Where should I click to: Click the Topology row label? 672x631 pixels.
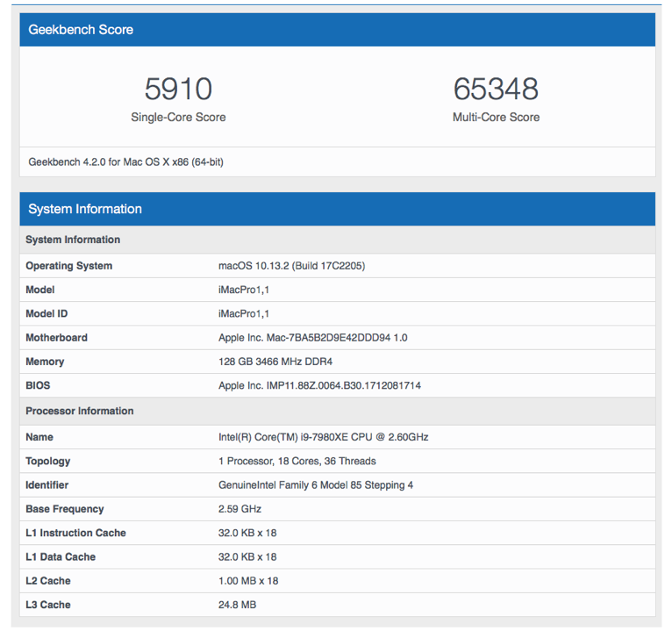48,462
